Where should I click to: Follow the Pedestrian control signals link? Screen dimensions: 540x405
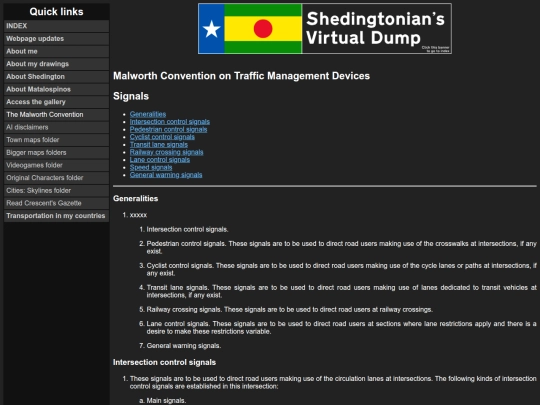click(168, 129)
